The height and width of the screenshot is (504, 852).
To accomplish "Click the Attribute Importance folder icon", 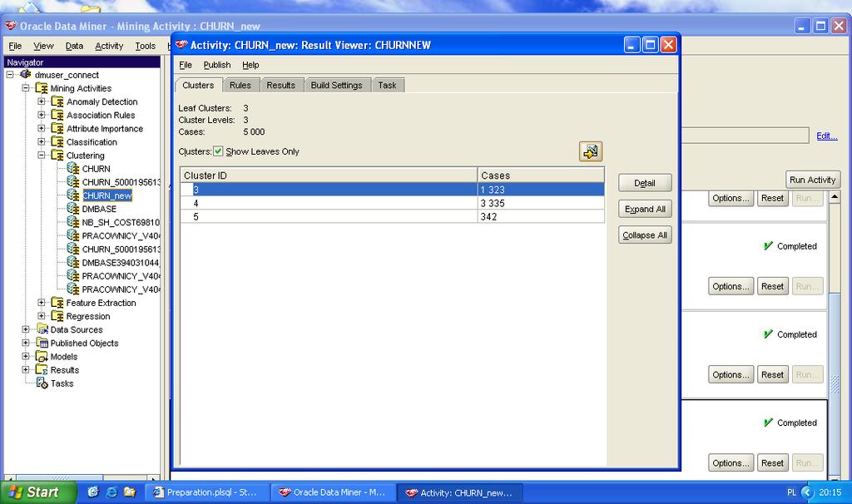I will click(57, 129).
